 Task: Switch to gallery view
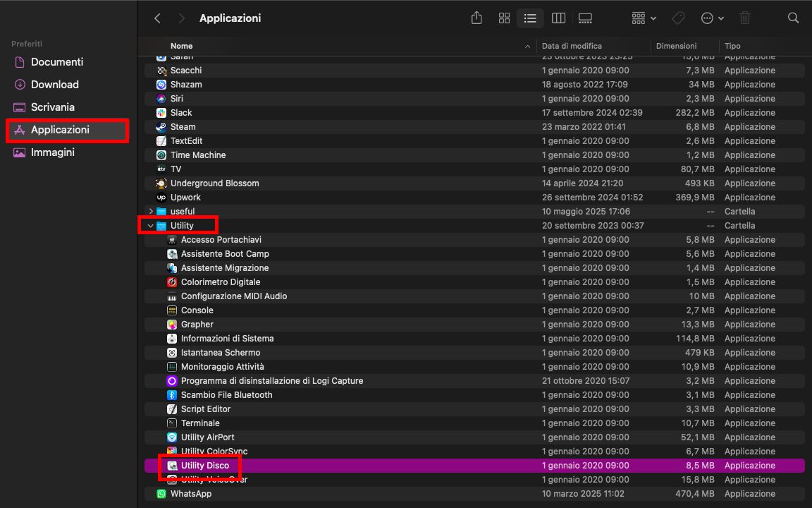[585, 18]
